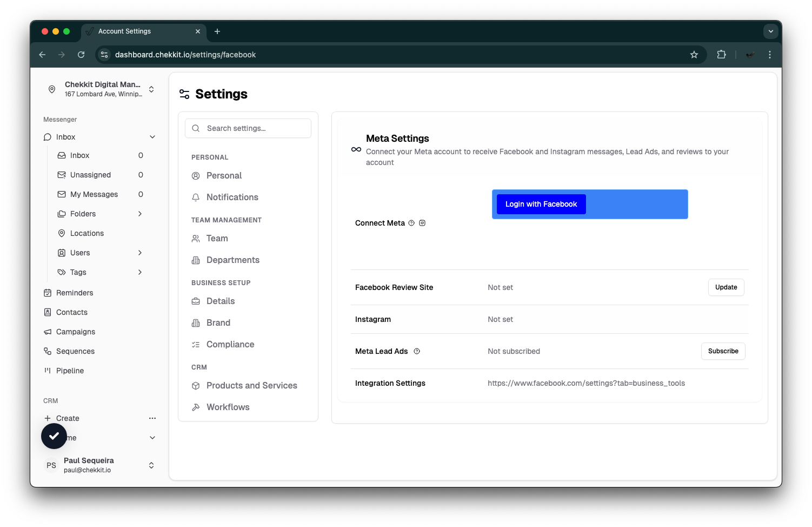This screenshot has width=812, height=527.
Task: Click the Settings sliders icon in header
Action: (184, 94)
